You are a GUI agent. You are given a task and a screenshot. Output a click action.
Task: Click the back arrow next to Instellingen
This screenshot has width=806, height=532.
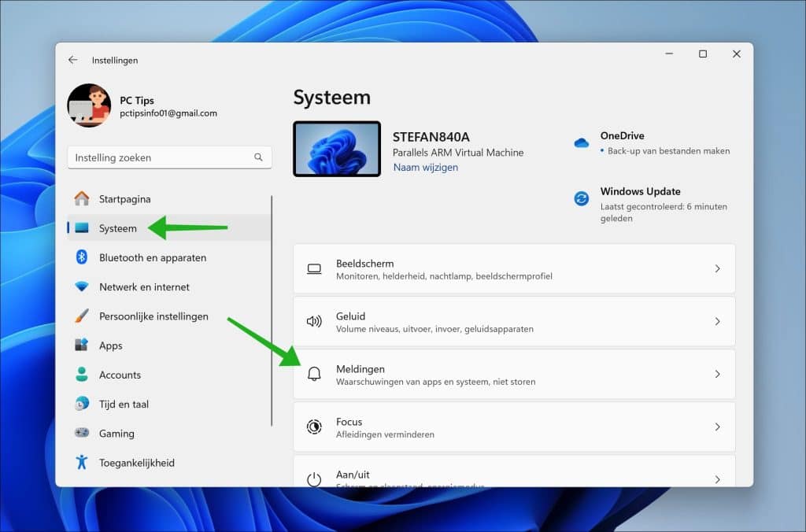pyautogui.click(x=73, y=60)
